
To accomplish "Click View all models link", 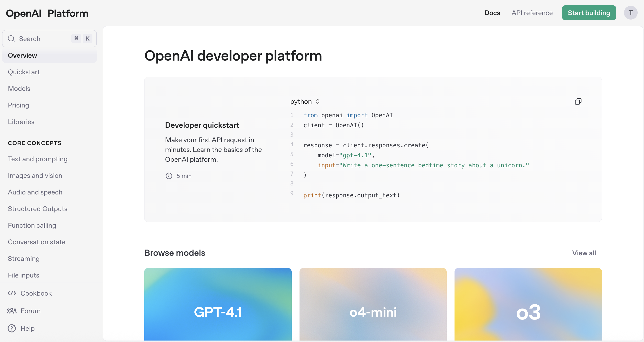I will (x=584, y=253).
